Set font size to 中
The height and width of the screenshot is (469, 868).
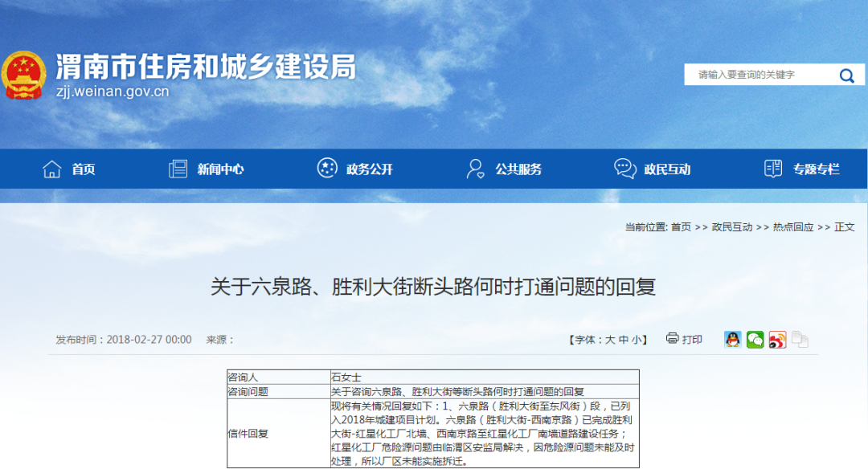coord(623,340)
